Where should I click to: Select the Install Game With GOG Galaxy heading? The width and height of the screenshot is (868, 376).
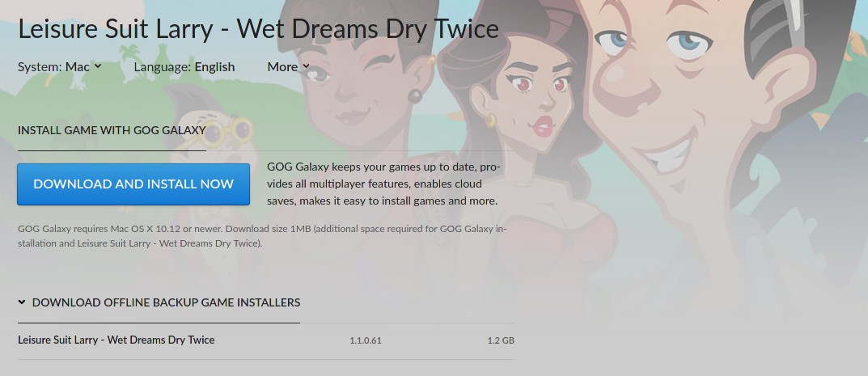(112, 130)
